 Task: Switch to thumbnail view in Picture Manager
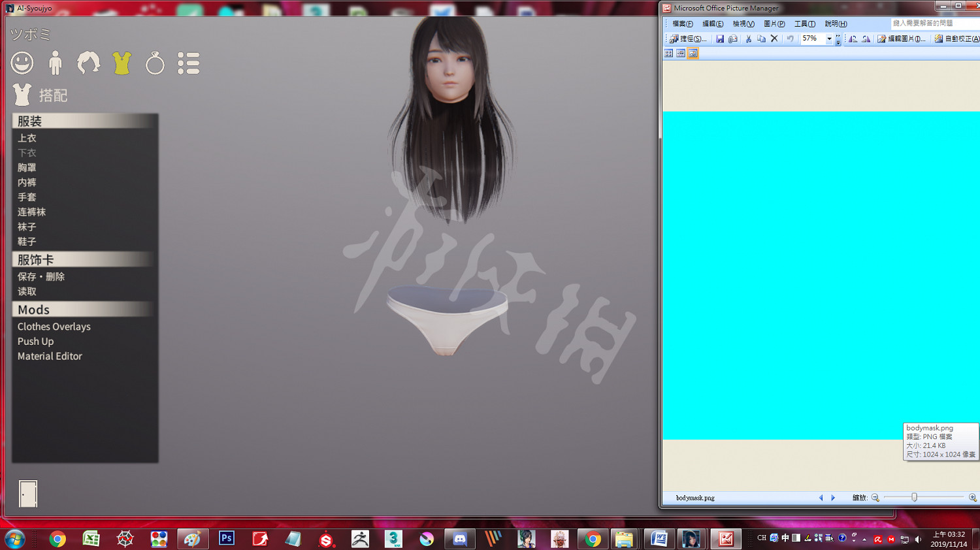(x=669, y=54)
